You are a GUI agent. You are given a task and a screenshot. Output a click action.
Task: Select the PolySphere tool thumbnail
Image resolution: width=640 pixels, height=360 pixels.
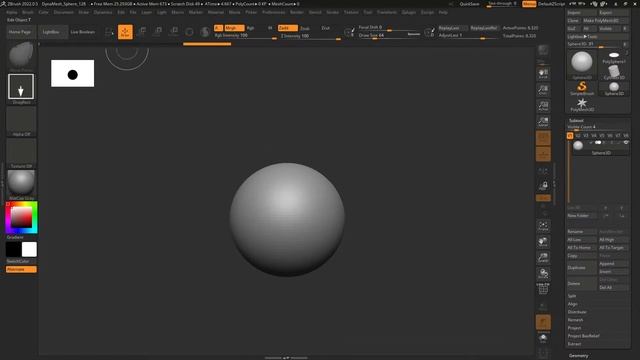tap(614, 57)
